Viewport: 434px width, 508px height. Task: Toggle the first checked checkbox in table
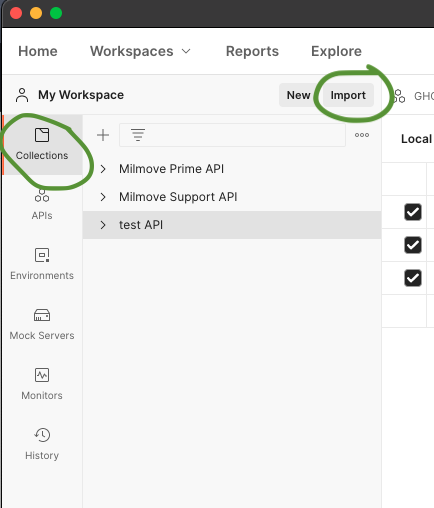coord(413,212)
